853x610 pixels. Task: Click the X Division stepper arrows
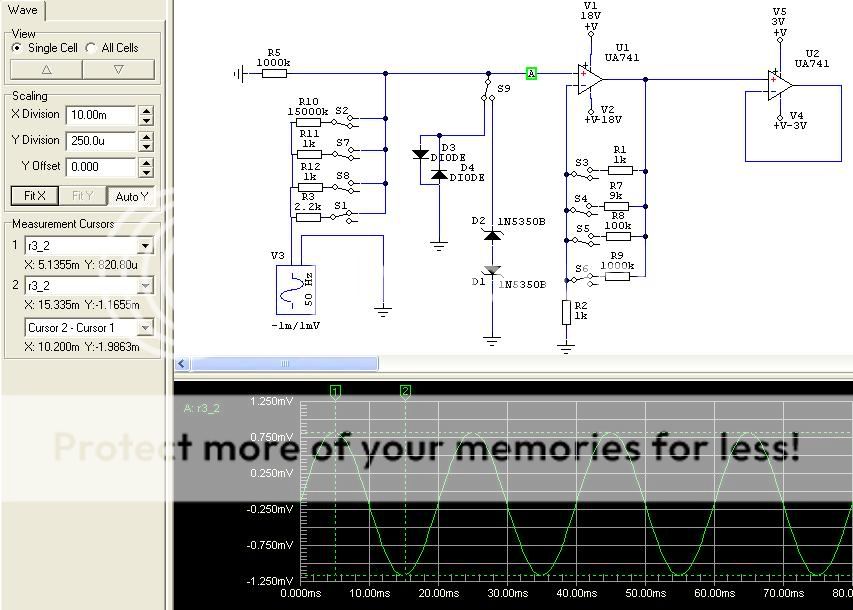[x=146, y=115]
